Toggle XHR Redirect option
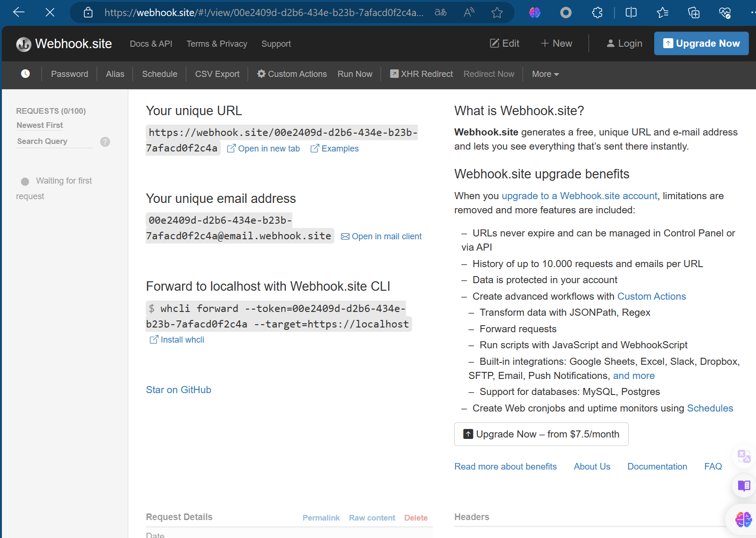This screenshot has width=756, height=538. point(421,74)
